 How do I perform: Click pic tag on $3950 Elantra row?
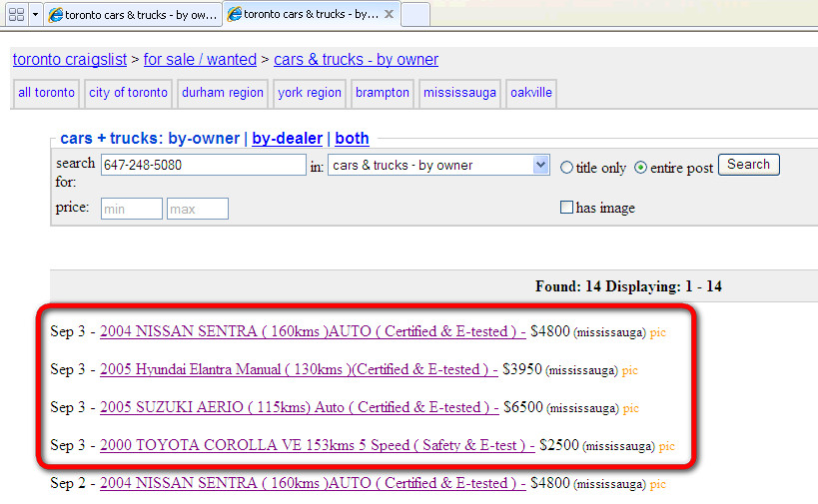click(x=629, y=370)
